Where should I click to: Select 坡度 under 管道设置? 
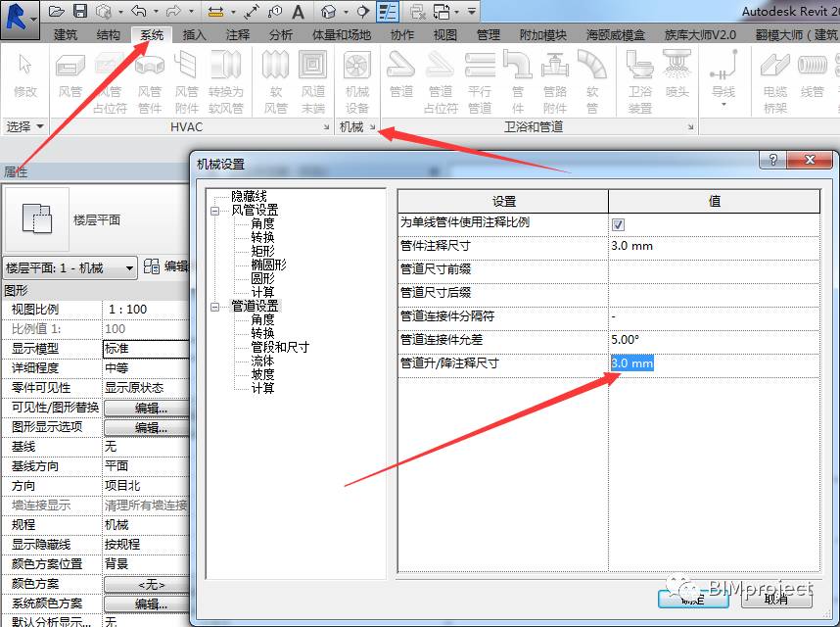pyautogui.click(x=262, y=374)
